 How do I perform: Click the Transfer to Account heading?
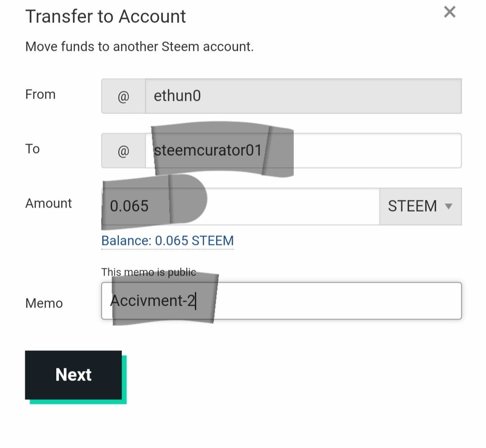[106, 17]
